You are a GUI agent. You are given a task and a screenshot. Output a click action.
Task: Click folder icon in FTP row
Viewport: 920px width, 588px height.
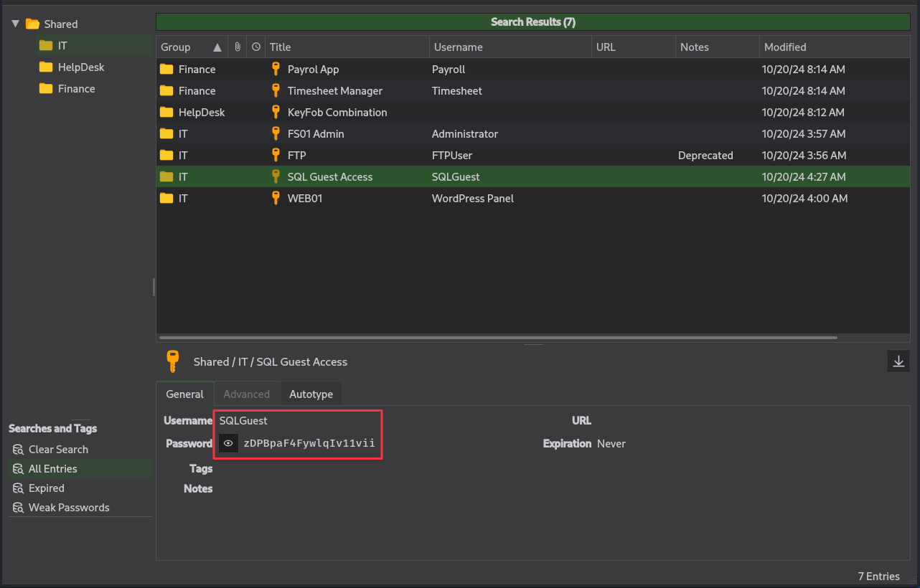tap(166, 156)
